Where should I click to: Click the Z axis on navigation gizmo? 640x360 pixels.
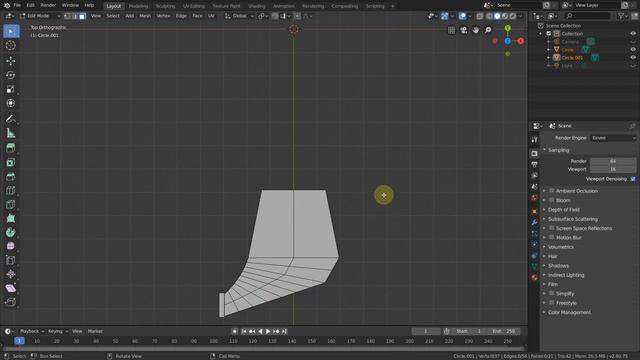pyautogui.click(x=508, y=41)
